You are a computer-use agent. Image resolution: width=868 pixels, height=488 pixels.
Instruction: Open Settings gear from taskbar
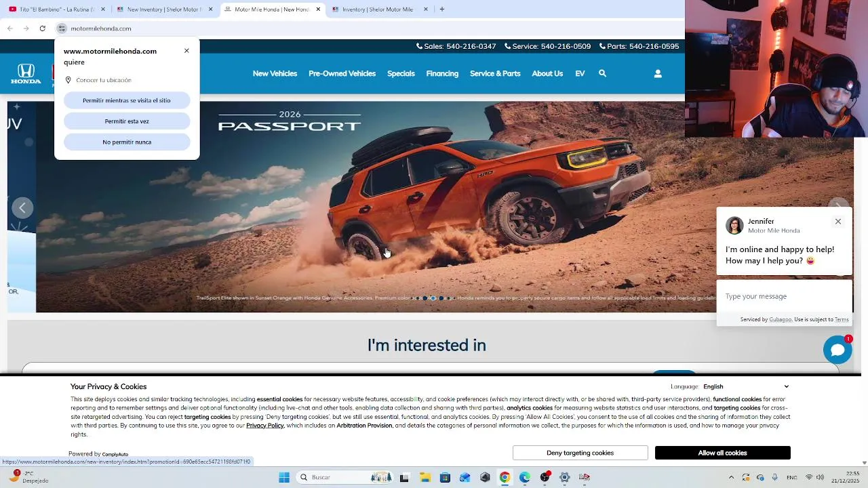(x=564, y=477)
